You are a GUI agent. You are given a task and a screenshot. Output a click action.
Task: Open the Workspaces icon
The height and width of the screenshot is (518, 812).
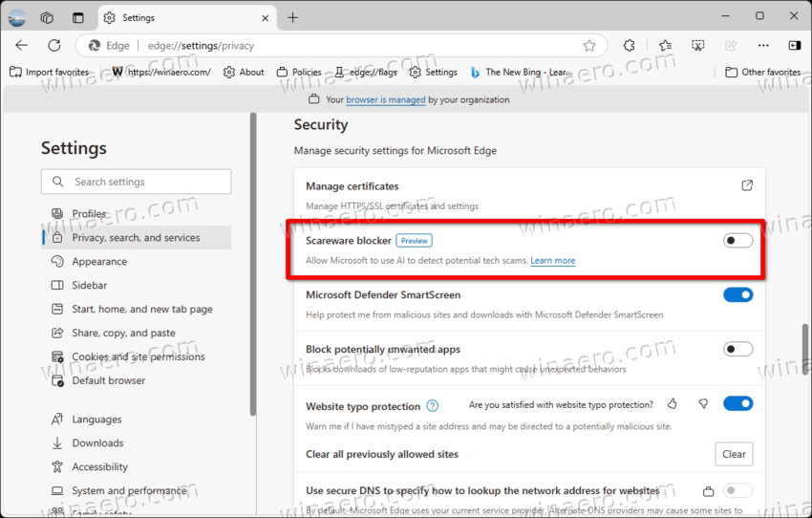(x=47, y=17)
